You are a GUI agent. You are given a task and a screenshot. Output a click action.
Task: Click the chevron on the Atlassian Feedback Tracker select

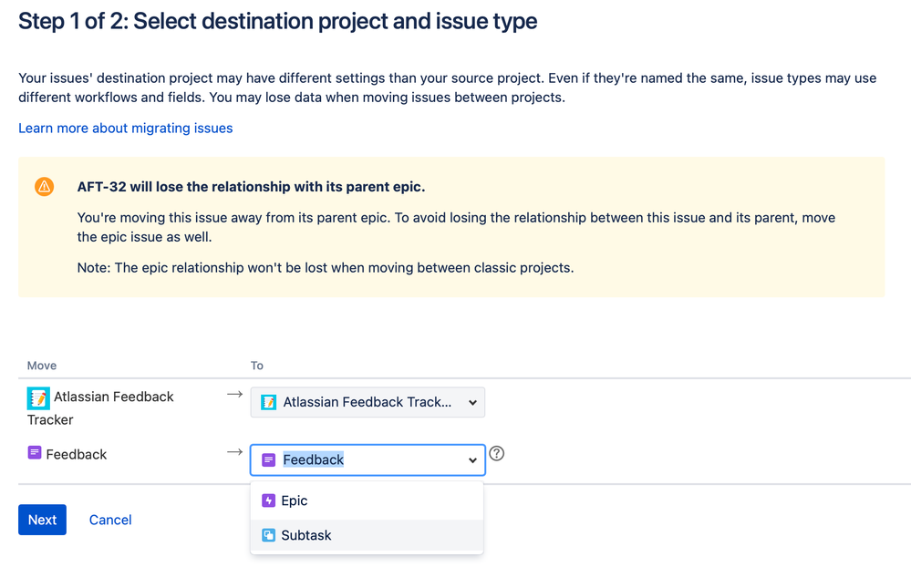point(472,402)
